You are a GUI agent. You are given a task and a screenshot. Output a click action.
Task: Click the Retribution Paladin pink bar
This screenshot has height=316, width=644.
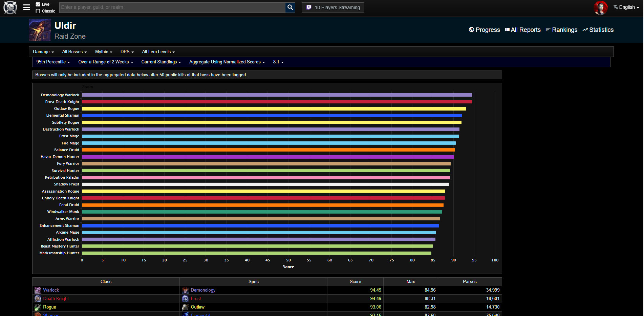(266, 178)
